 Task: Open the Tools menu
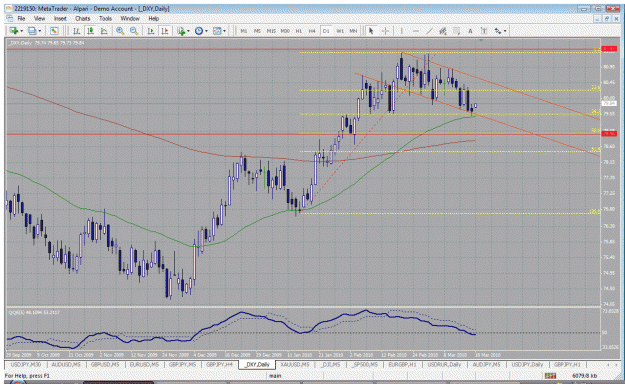pos(105,18)
